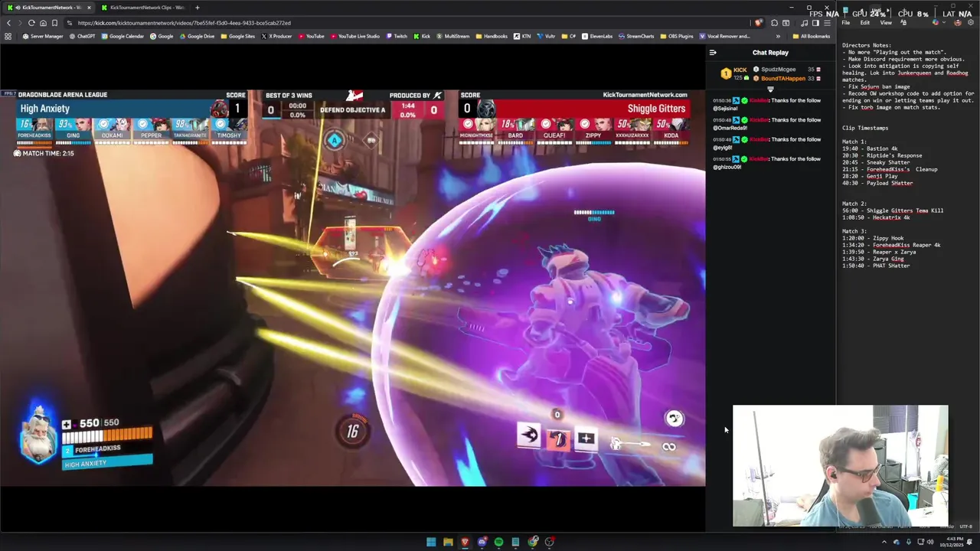980x551 pixels.
Task: Open the volume control in the system tray
Action: click(x=930, y=542)
